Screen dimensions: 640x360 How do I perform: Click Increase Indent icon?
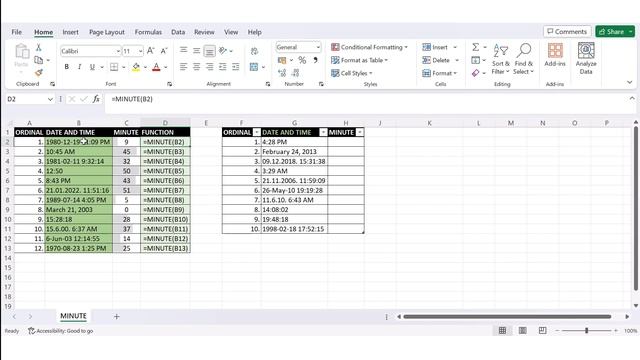tap(236, 67)
